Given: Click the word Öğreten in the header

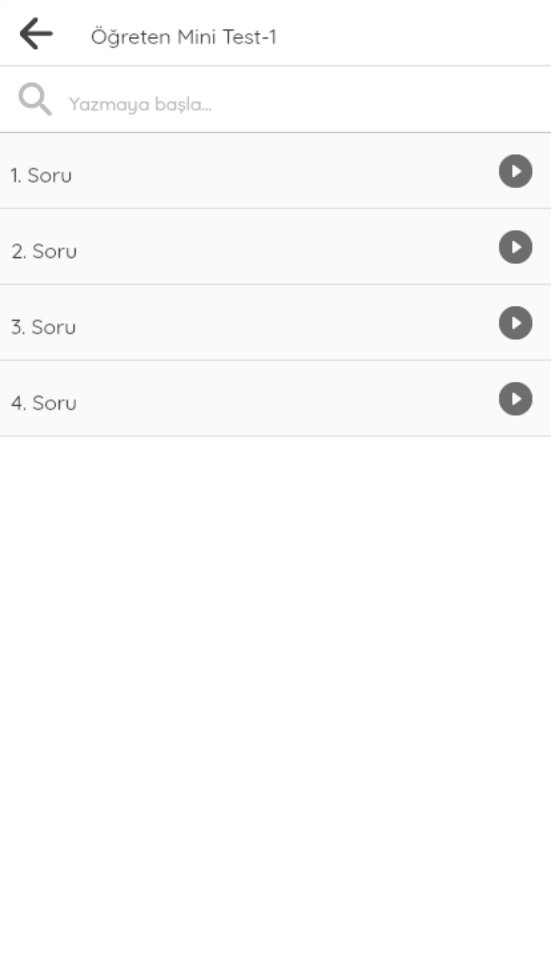Looking at the screenshot, I should [x=131, y=37].
